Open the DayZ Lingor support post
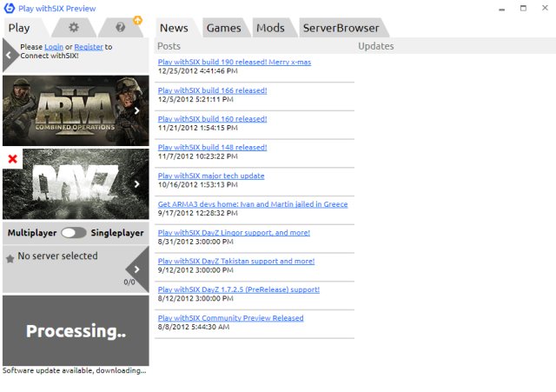 (234, 233)
